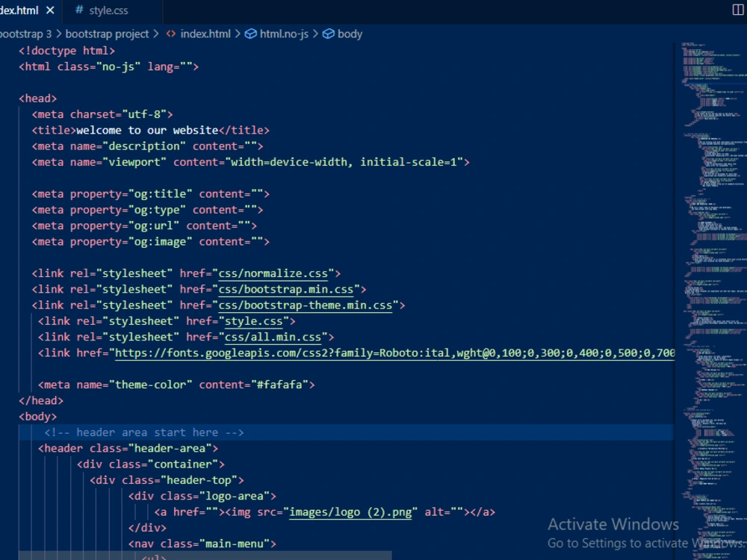Click the split editor icon
Image resolution: width=747 pixels, height=560 pixels.
coord(737,10)
